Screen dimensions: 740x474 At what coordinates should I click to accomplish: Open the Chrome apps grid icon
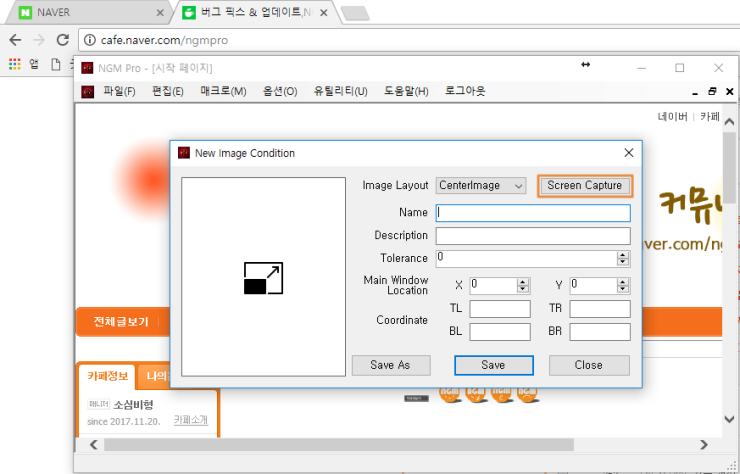[15, 64]
